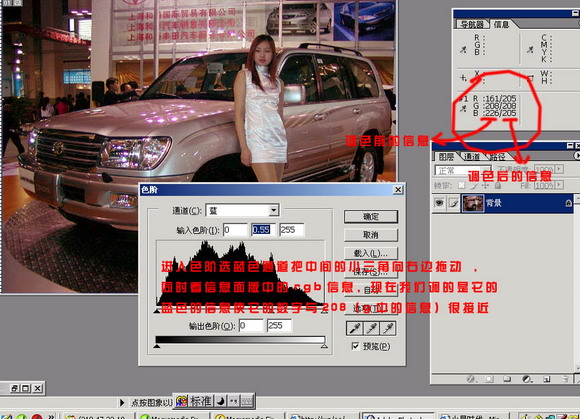Switch to the 通道 channels tab
Viewport: 580px width, 419px height.
(471, 157)
